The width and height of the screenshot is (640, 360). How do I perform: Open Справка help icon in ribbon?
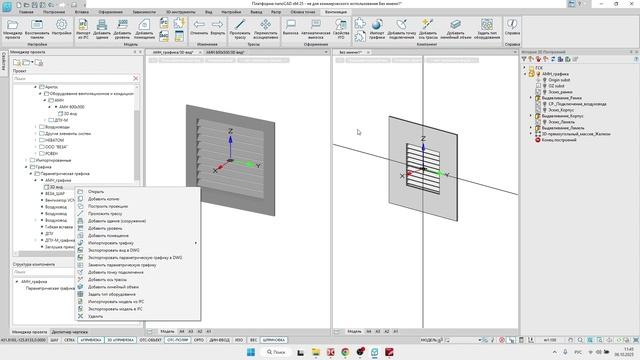tap(512, 28)
